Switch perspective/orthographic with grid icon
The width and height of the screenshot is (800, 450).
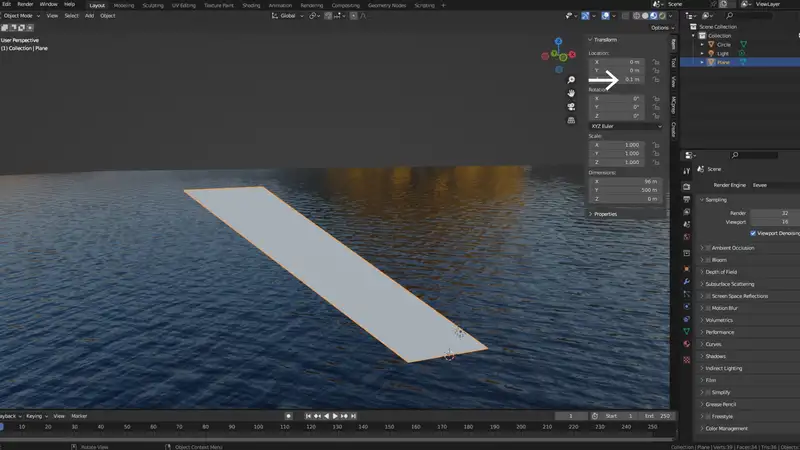click(x=571, y=120)
